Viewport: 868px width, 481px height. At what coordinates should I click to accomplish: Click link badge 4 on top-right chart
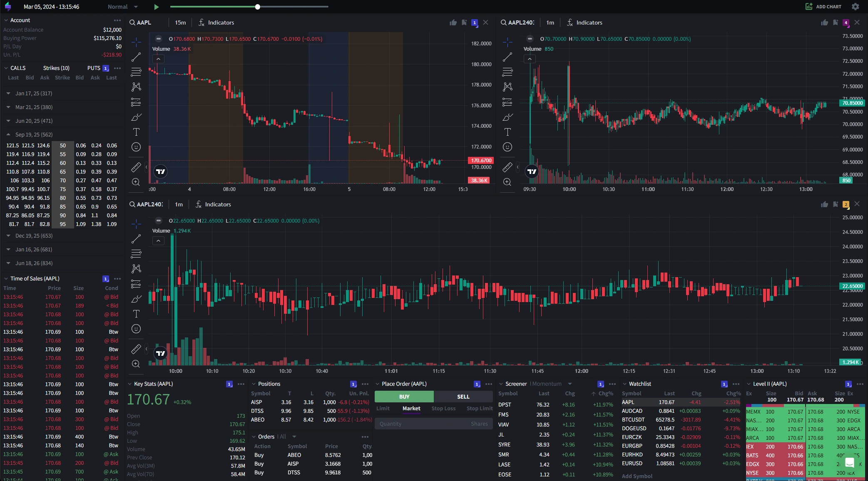pyautogui.click(x=846, y=22)
